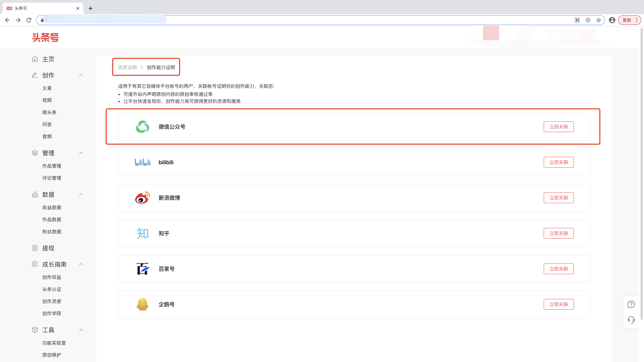Close the 头条号 browser tab
Screen dimensions: 644x362
(78, 8)
